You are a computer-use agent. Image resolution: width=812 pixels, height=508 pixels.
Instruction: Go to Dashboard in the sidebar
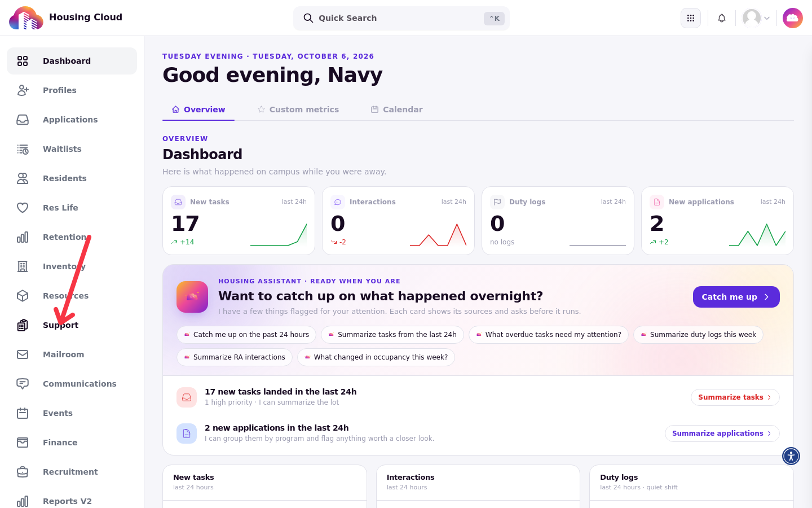72,61
